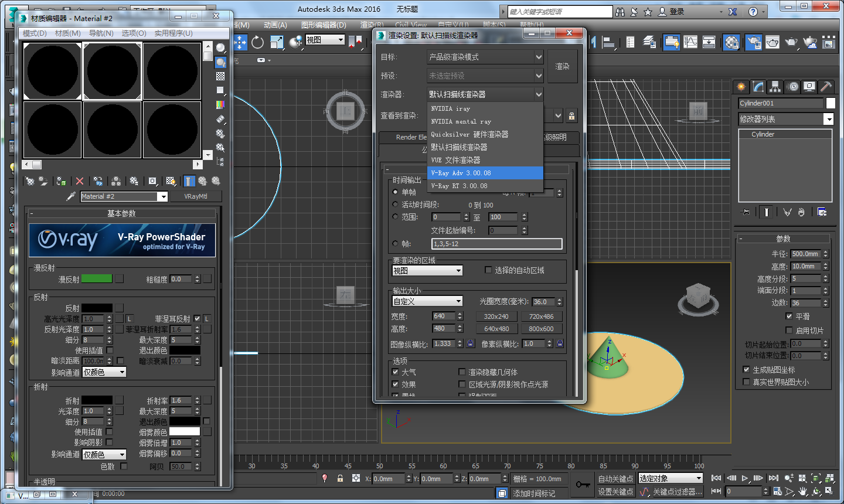Click the green 漫反射 color swatch

coord(97,279)
